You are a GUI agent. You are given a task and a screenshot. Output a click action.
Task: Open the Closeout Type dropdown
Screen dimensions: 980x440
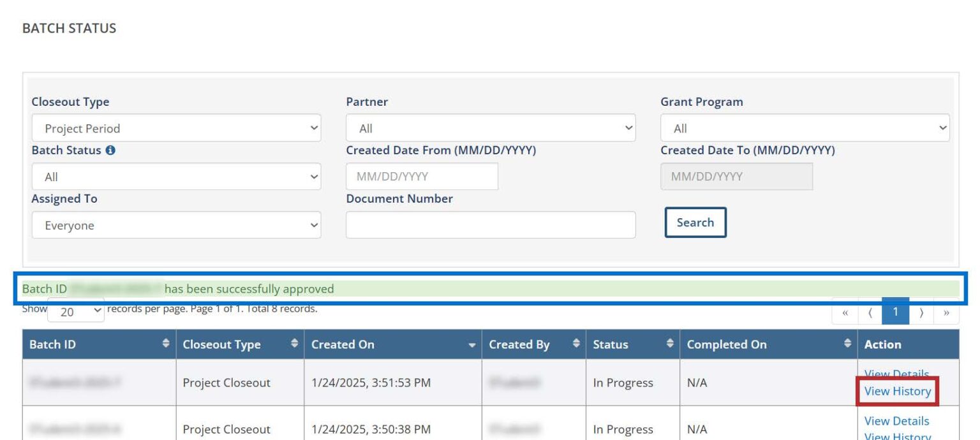point(176,128)
